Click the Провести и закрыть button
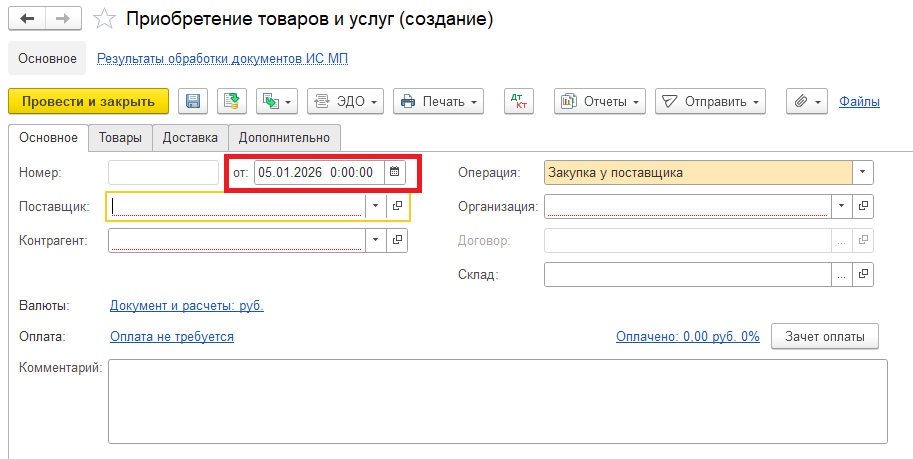913x459 pixels. pos(88,101)
